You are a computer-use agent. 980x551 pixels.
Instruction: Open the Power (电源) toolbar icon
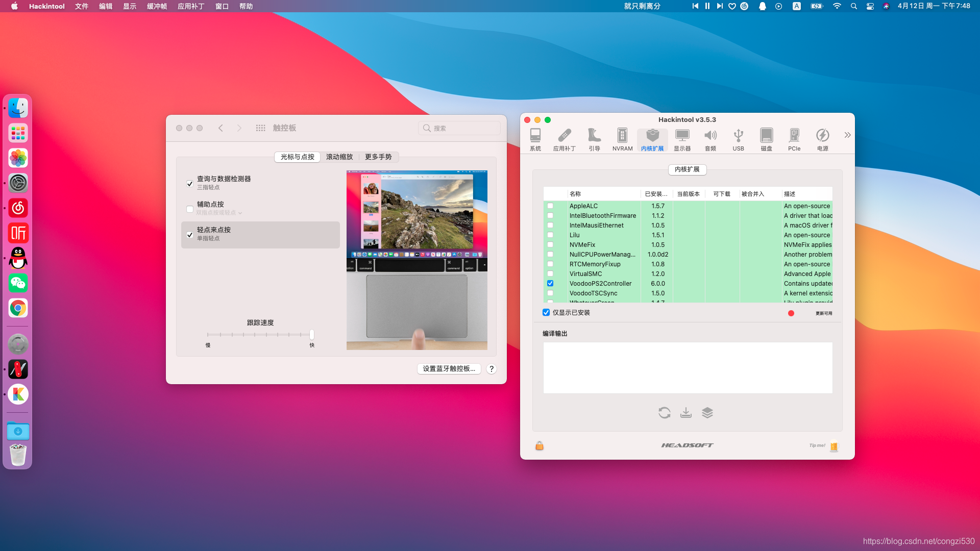[x=822, y=139]
